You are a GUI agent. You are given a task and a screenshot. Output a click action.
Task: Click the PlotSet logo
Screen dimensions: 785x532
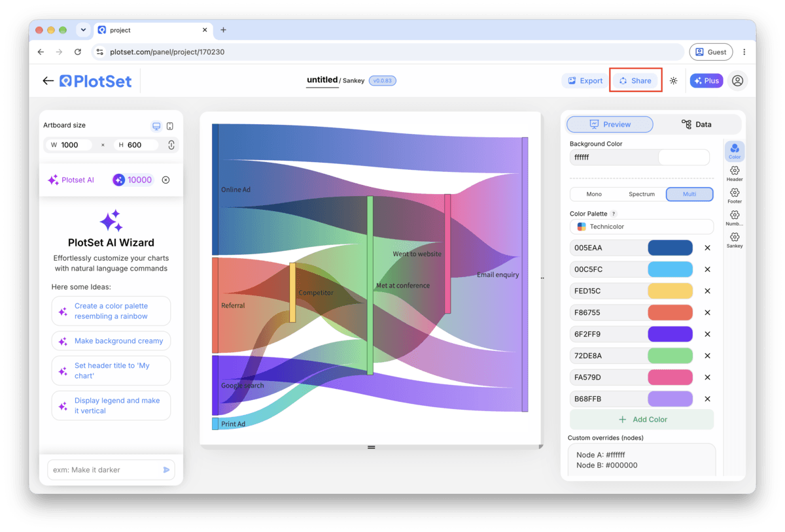coord(96,81)
